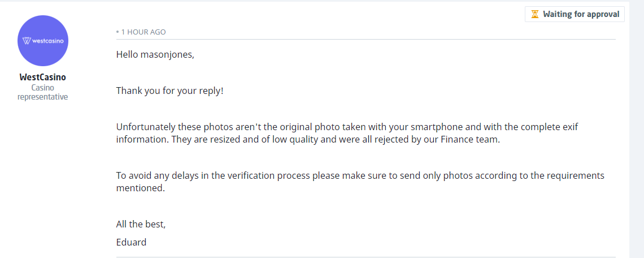Click the "1 HOUR AGO" post timestamp
The width and height of the screenshot is (644, 258).
tap(143, 32)
